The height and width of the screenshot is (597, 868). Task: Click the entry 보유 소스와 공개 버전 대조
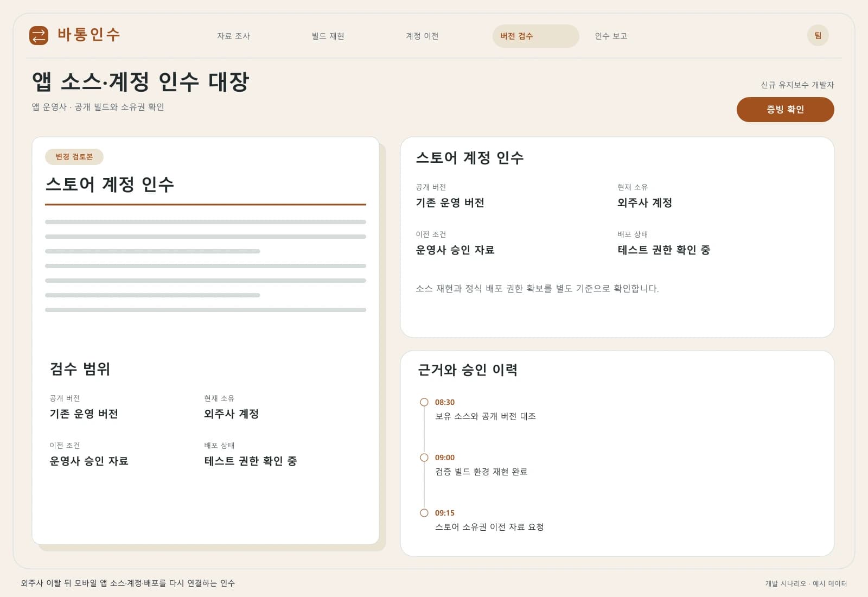pyautogui.click(x=486, y=416)
